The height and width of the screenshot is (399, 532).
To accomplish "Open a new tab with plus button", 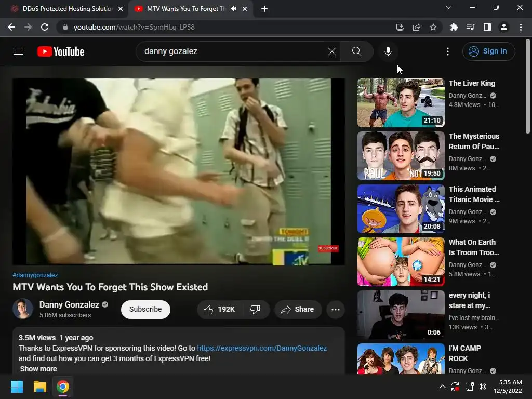I will tap(264, 9).
